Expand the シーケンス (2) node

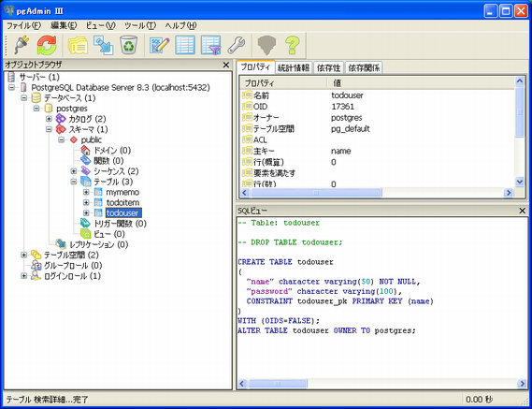(x=74, y=171)
